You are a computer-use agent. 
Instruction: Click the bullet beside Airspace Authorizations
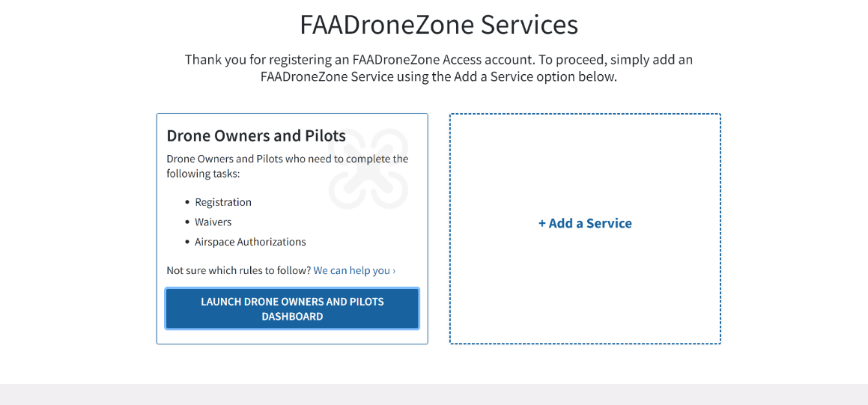pos(187,243)
